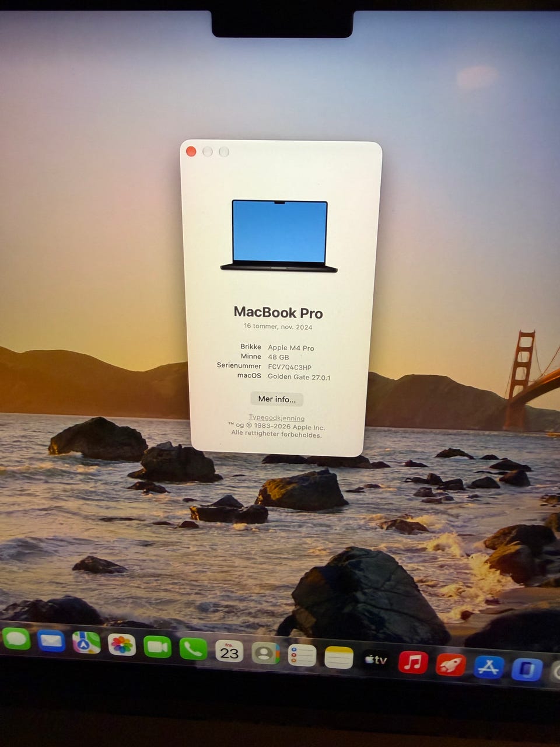Launch the Music app in the Dock

pos(413,662)
